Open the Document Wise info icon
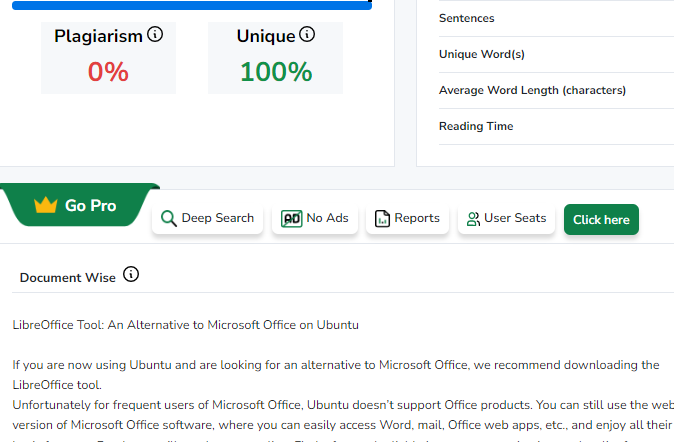This screenshot has height=442, width=674. coord(131,274)
